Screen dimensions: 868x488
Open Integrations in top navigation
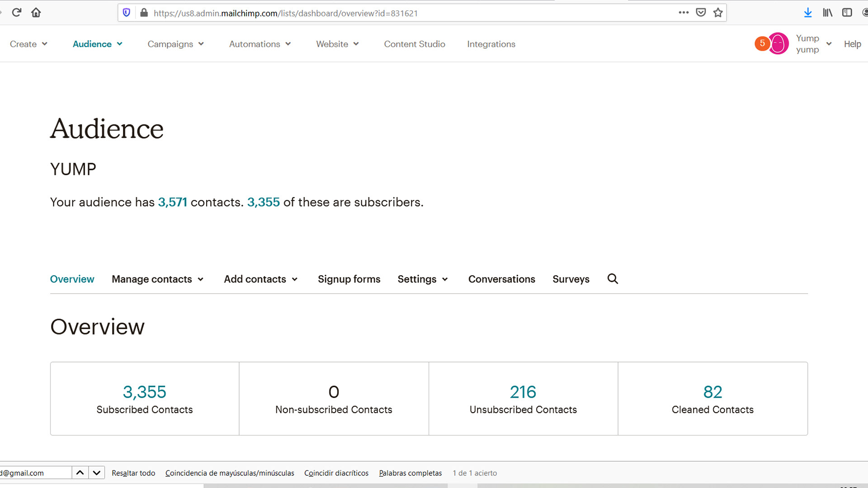[491, 44]
